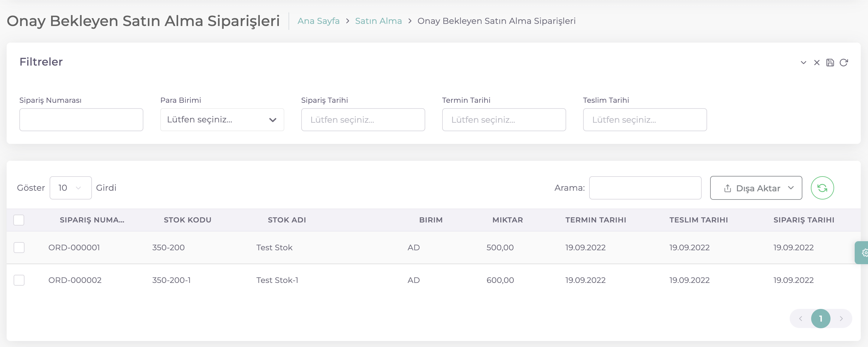Sort by the MIKTAR column header
The width and height of the screenshot is (868, 347).
tap(507, 220)
